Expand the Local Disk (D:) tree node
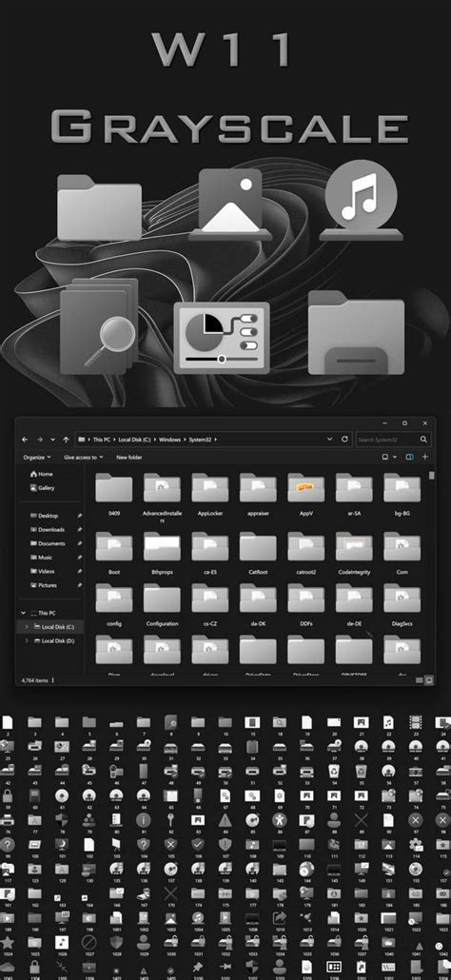Viewport: 451px width, 980px height. click(x=27, y=640)
